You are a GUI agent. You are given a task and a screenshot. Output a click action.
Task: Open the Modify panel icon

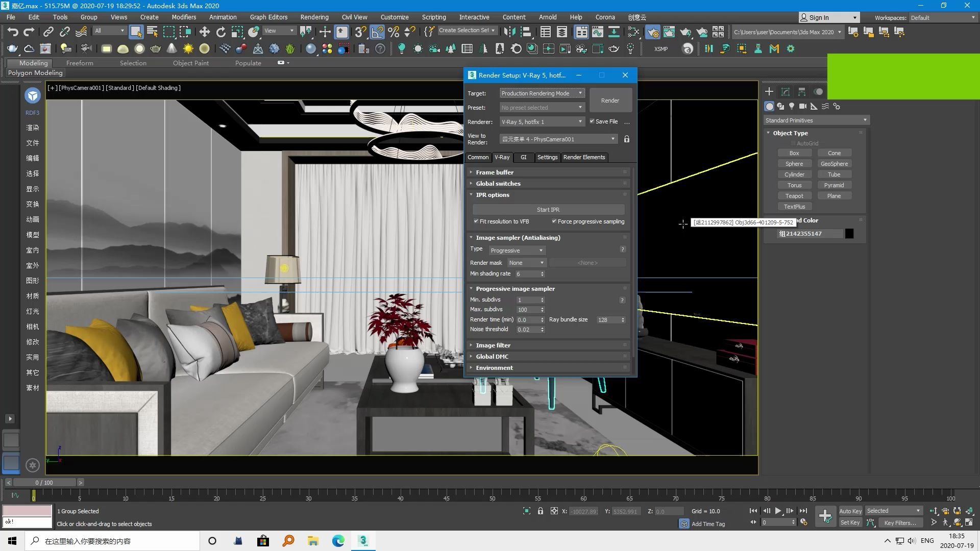tap(786, 92)
